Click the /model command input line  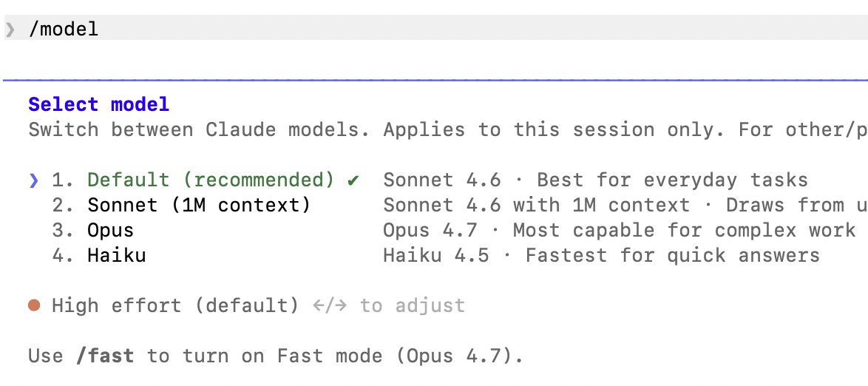coord(434,27)
